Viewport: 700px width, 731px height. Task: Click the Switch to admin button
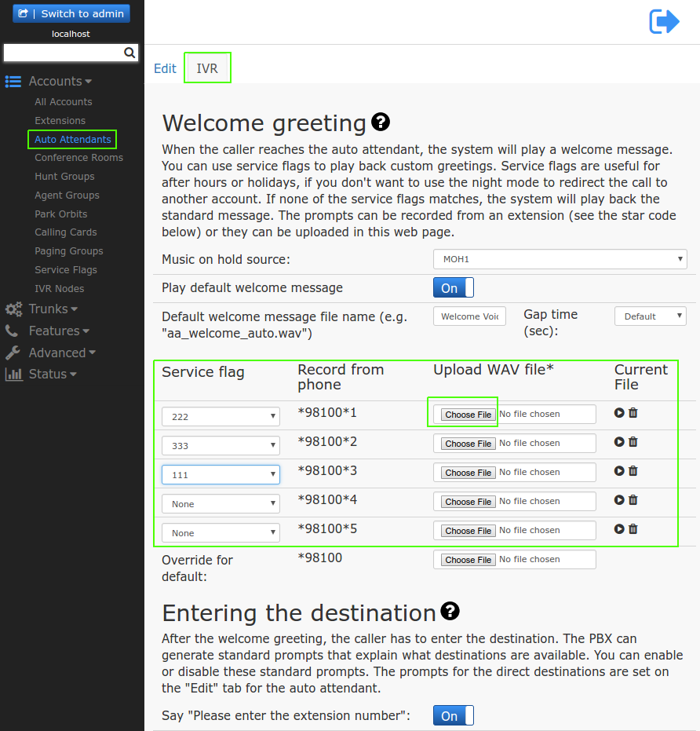coord(71,13)
